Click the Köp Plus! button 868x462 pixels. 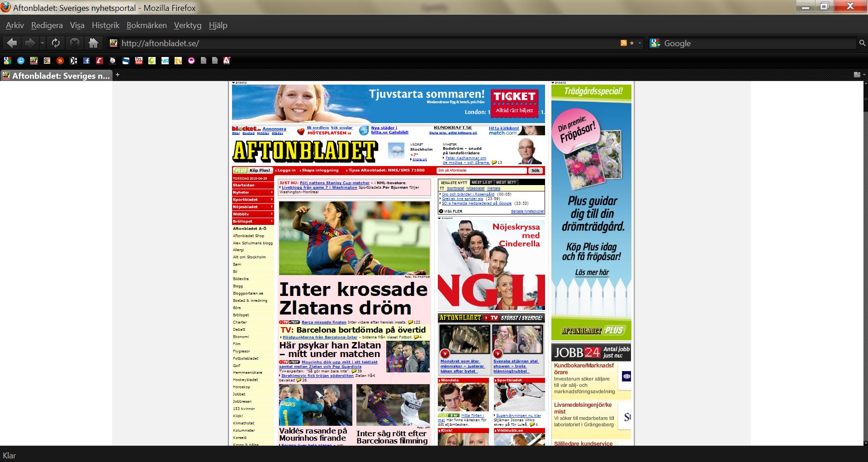(x=252, y=171)
